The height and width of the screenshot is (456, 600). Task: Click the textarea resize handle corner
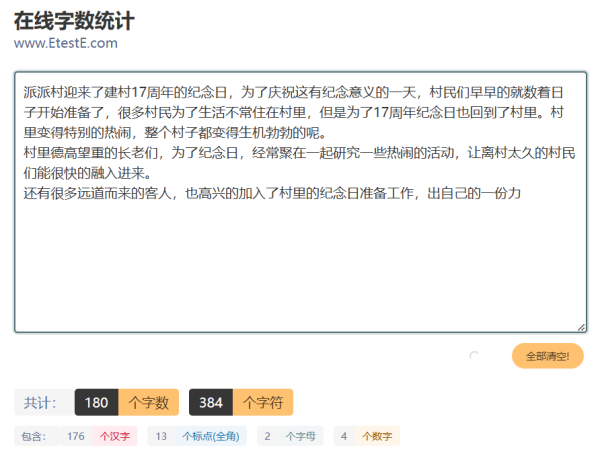pos(581,327)
